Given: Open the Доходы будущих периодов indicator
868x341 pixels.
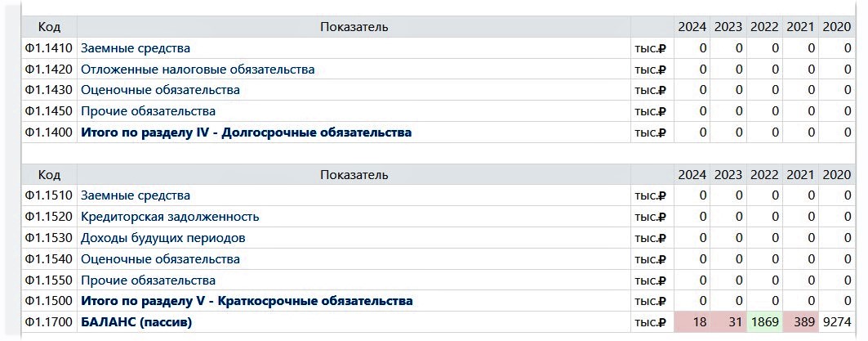Looking at the screenshot, I should click(x=163, y=238).
